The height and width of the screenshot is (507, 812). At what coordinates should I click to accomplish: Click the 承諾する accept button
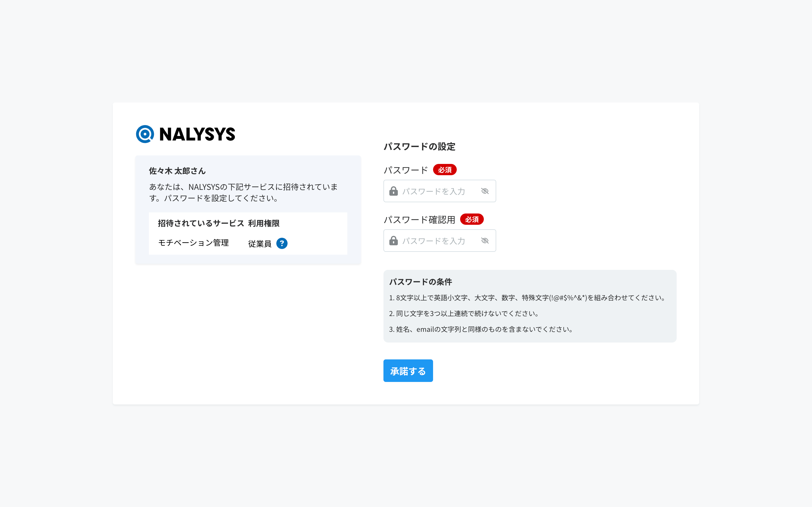pos(408,370)
